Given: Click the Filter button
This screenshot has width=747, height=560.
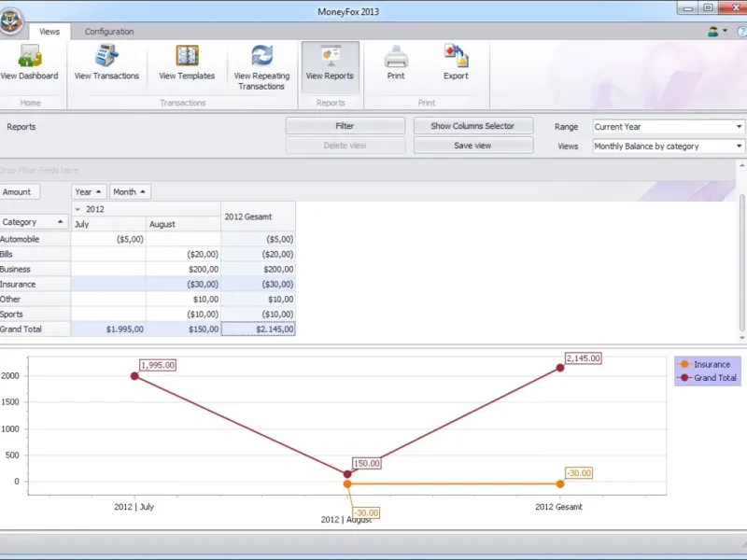Looking at the screenshot, I should point(345,126).
